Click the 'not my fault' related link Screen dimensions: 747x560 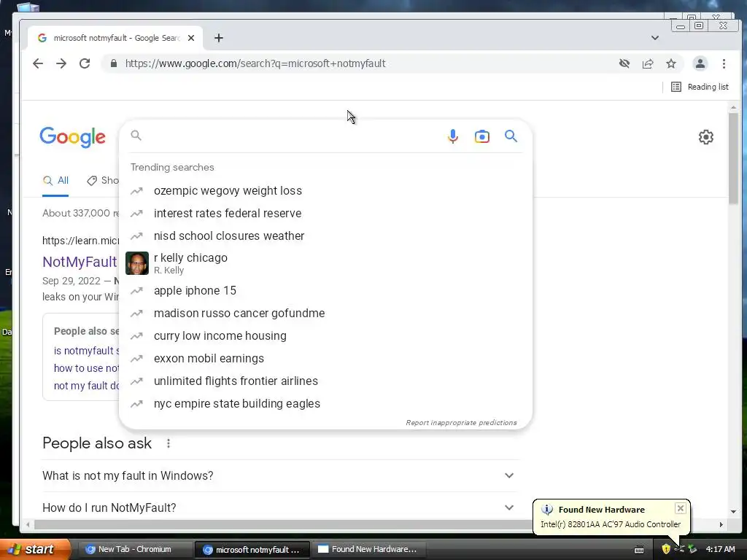coord(86,386)
